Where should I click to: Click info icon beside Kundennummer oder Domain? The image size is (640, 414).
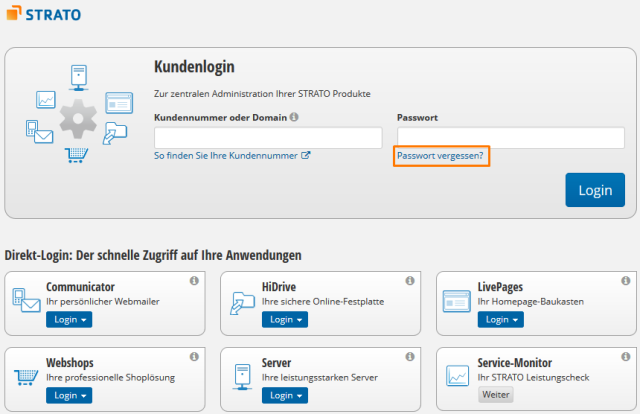coord(294,117)
